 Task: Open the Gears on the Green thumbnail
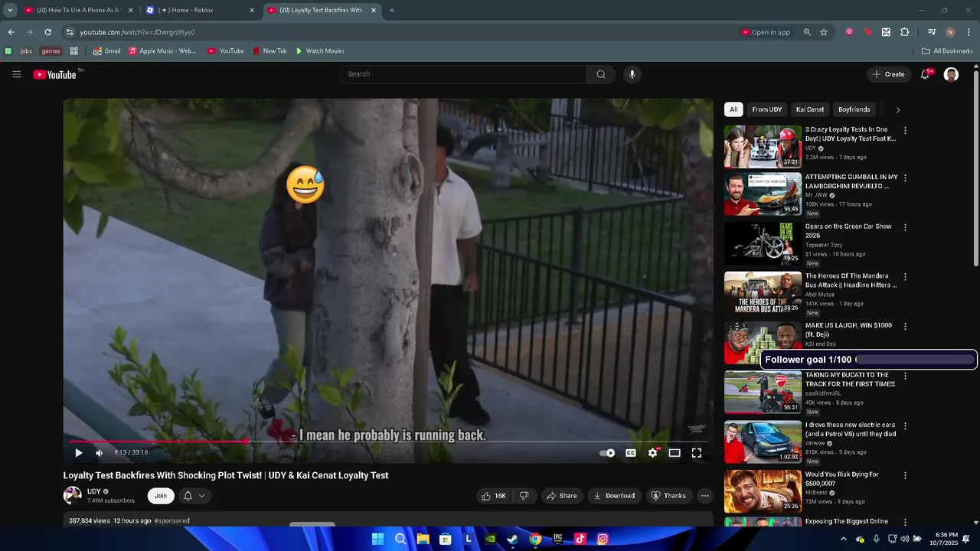763,243
